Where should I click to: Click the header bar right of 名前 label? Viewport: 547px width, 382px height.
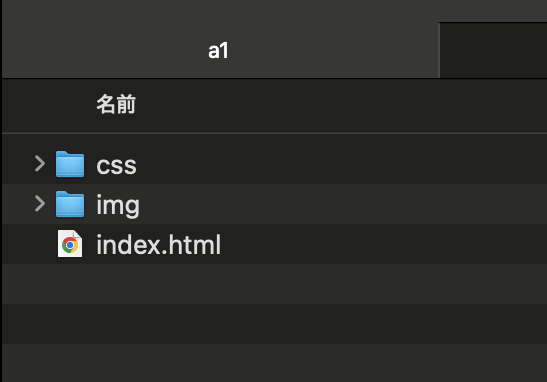[342, 105]
